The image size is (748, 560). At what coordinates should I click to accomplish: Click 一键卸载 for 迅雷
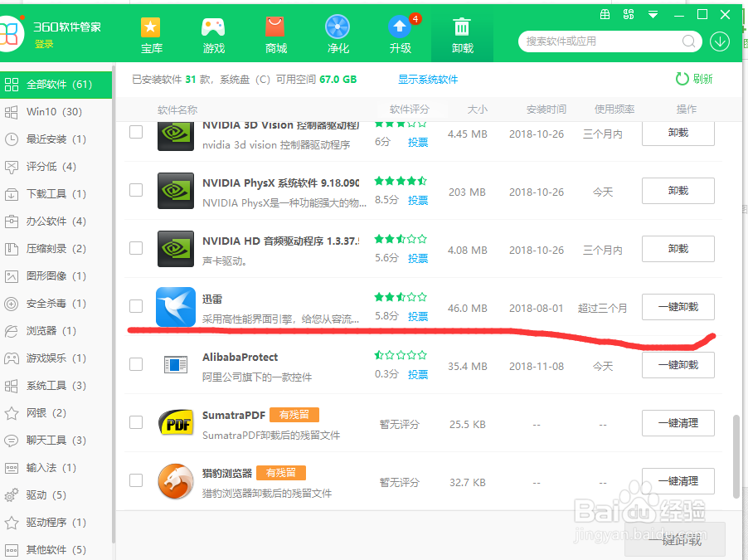coord(678,307)
